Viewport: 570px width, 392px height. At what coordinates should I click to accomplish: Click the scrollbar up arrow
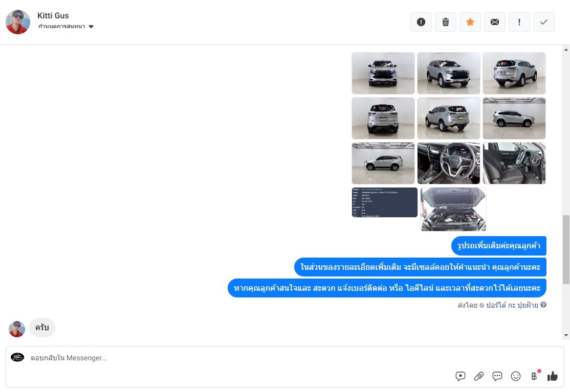coord(566,50)
